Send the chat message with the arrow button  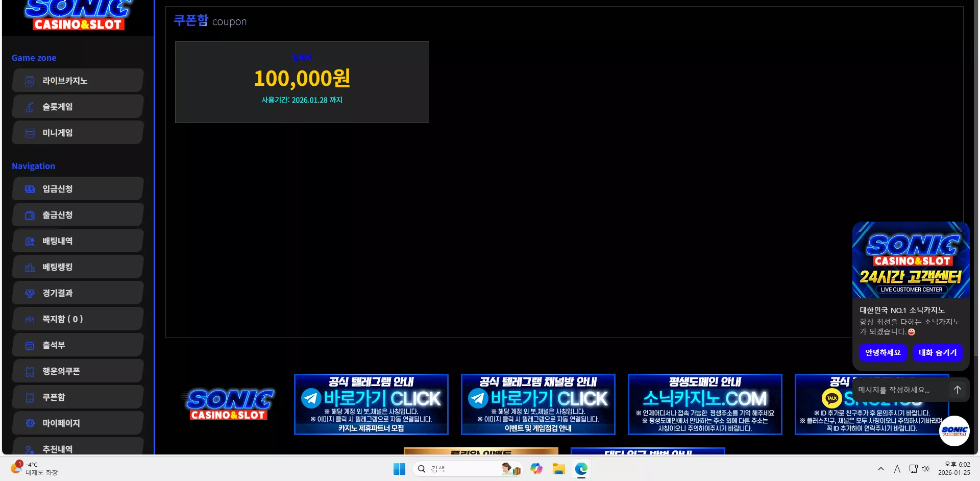958,390
